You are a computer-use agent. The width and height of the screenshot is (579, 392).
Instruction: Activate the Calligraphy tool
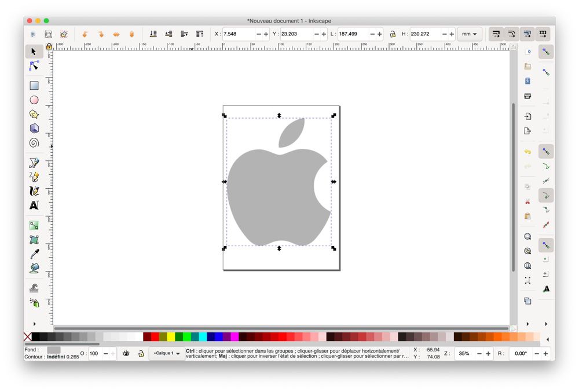tap(34, 191)
